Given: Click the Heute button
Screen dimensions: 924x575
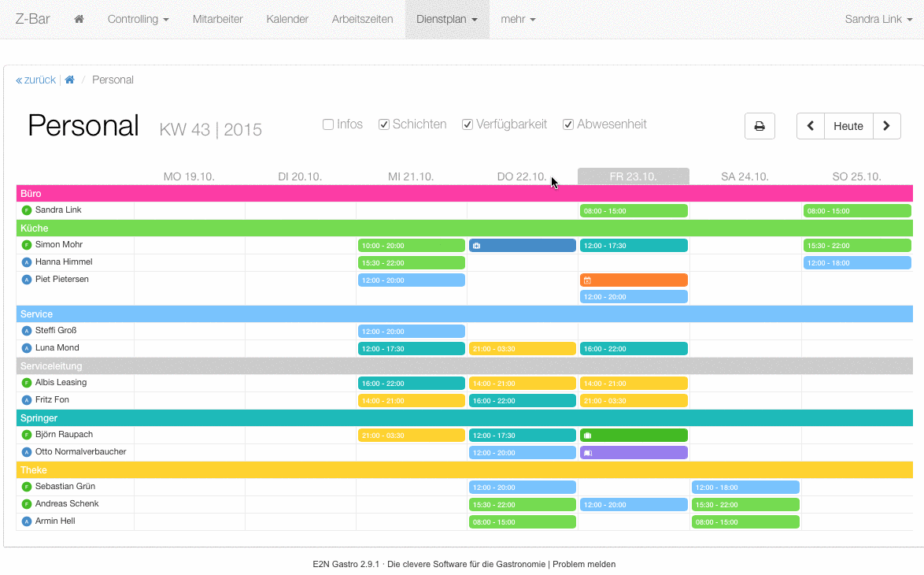Looking at the screenshot, I should (x=848, y=126).
